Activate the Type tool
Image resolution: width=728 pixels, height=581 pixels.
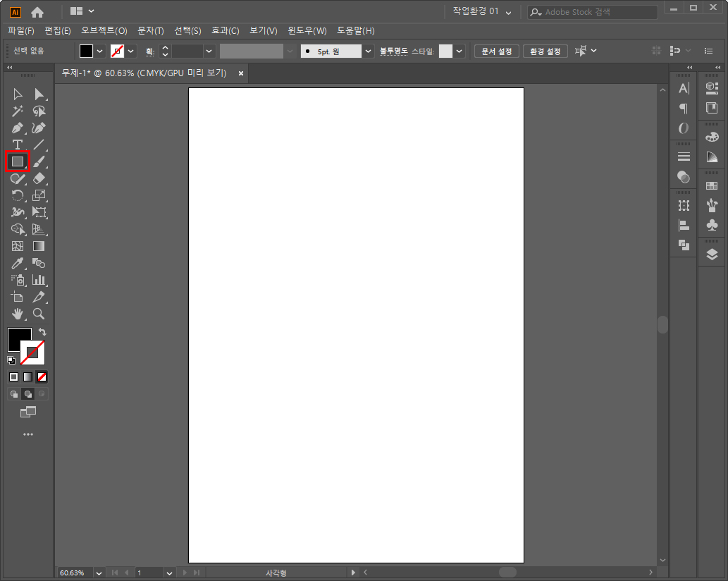(18, 145)
